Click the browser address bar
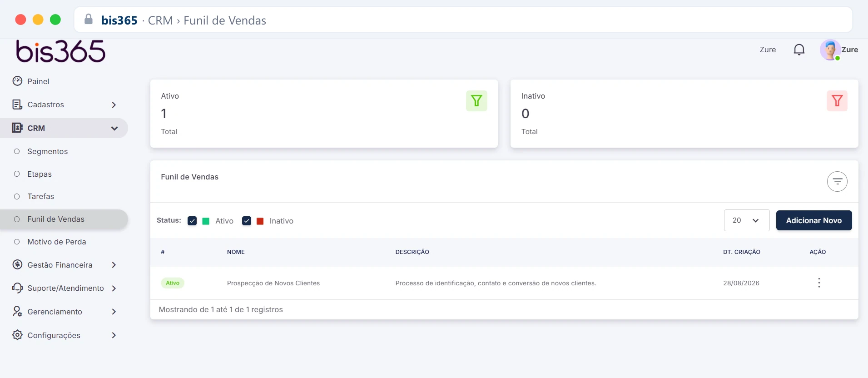This screenshot has width=868, height=378. click(463, 20)
